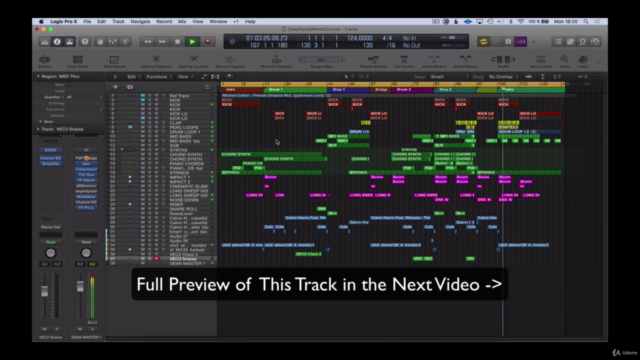The width and height of the screenshot is (640, 360).
Task: Open the tracks area Functions dropdown
Action: pyautogui.click(x=159, y=77)
